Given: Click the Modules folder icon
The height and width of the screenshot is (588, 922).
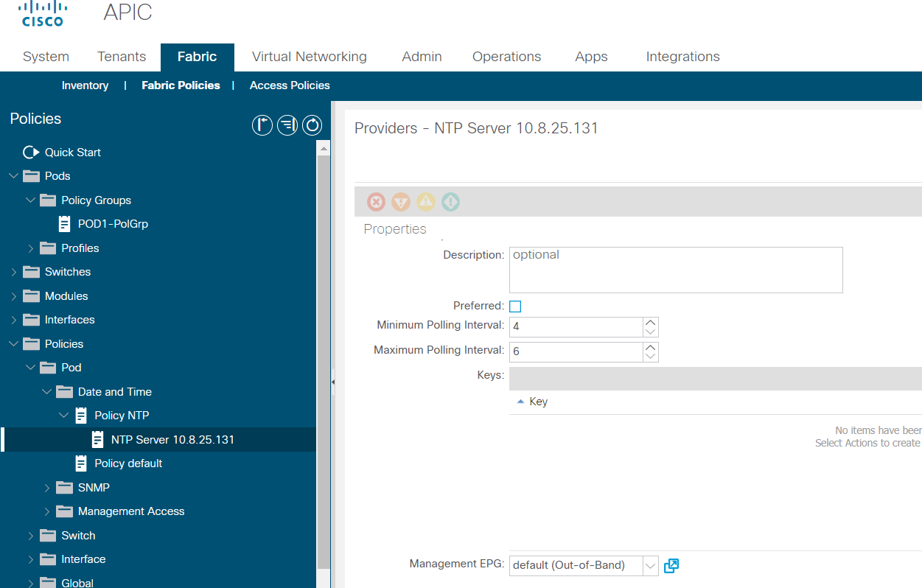Looking at the screenshot, I should coord(32,296).
